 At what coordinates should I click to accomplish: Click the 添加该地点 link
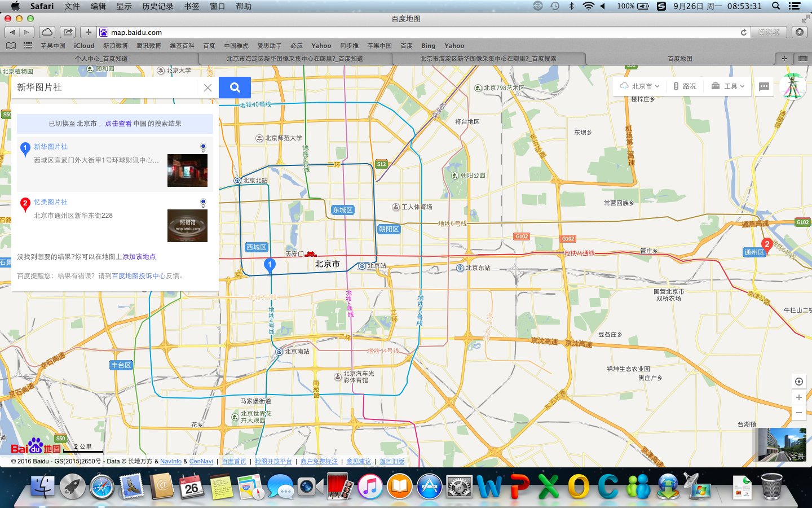point(139,257)
